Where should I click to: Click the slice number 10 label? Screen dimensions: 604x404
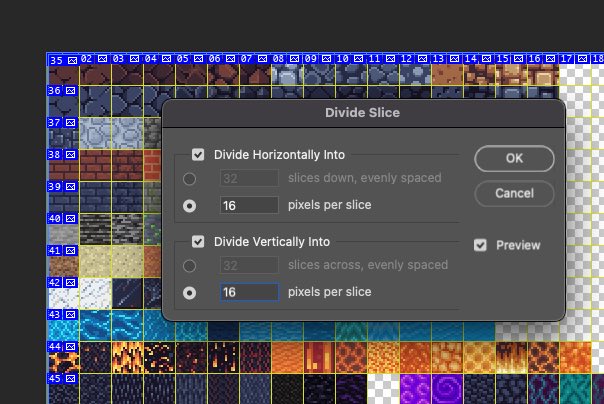coord(342,59)
